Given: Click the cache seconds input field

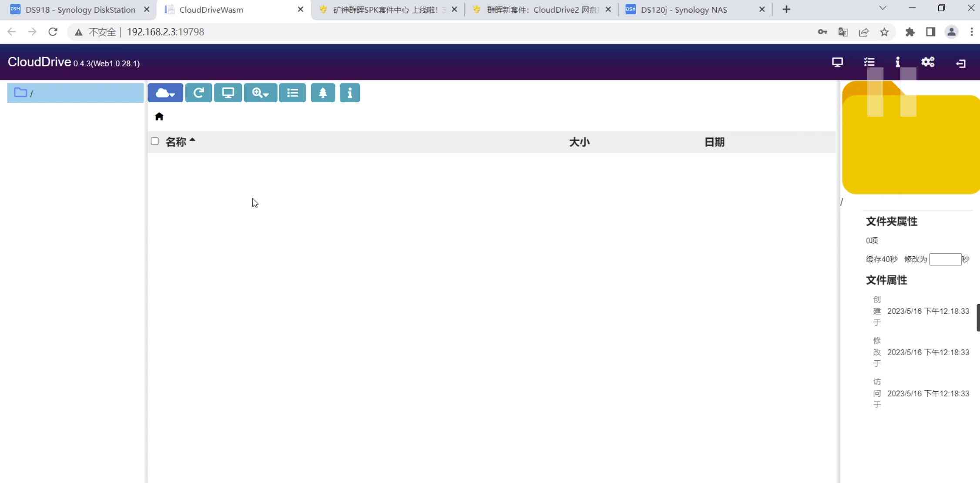Looking at the screenshot, I should [945, 259].
